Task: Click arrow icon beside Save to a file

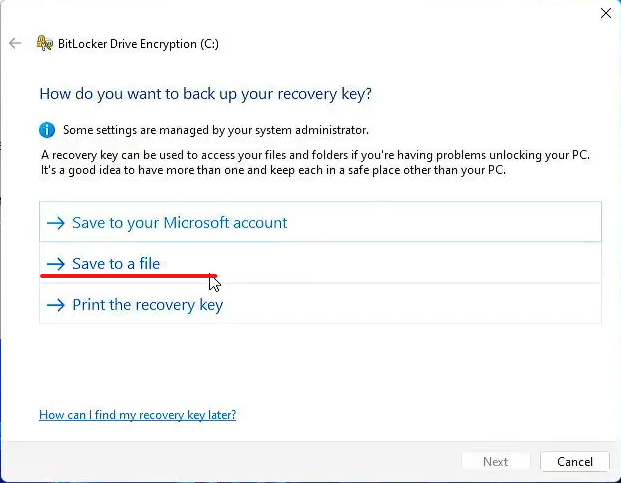Action: tap(55, 264)
